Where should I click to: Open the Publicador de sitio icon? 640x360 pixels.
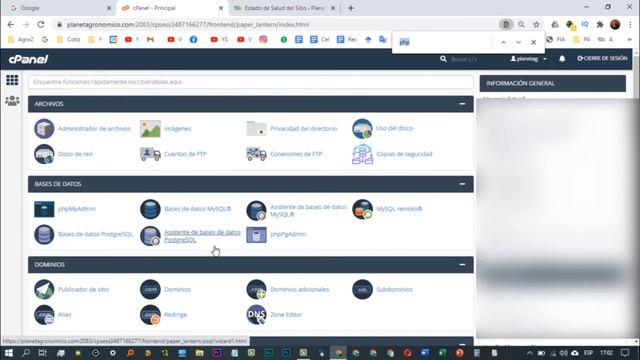(x=44, y=289)
